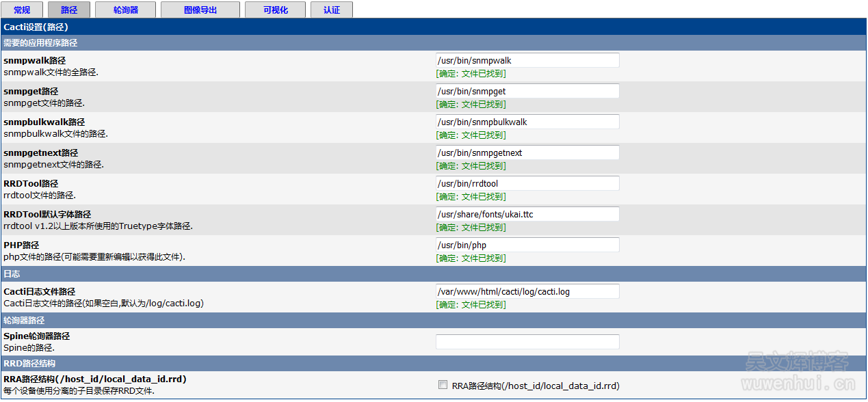This screenshot has width=868, height=402.
Task: Focus the snmpbulkwalk path text box
Action: 527,122
